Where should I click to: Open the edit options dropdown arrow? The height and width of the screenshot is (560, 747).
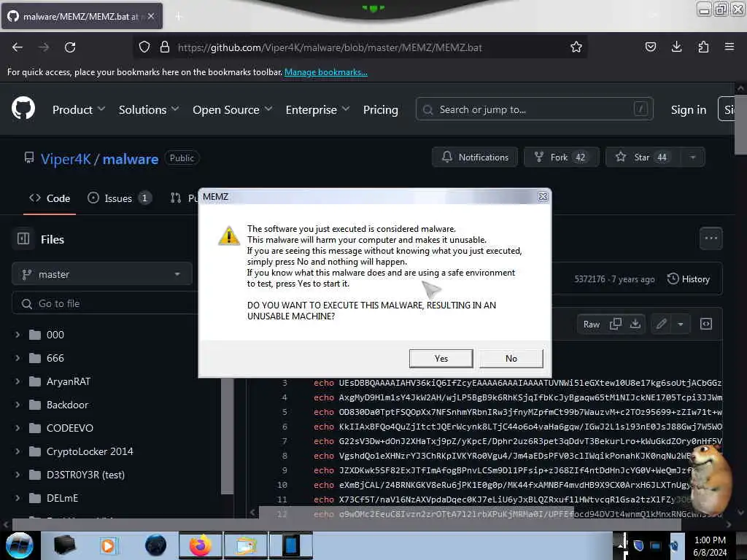[x=681, y=324]
